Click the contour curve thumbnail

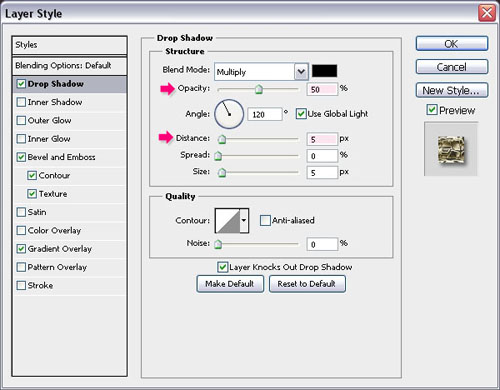pyautogui.click(x=228, y=220)
